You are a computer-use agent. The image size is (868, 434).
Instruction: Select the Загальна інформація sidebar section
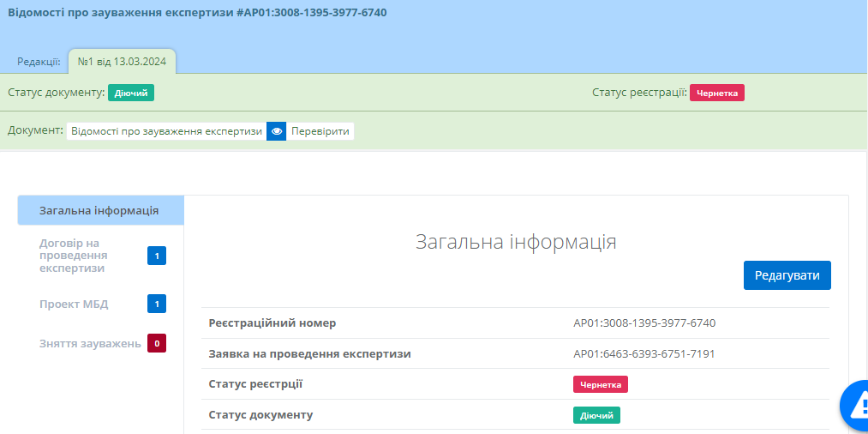click(x=99, y=210)
